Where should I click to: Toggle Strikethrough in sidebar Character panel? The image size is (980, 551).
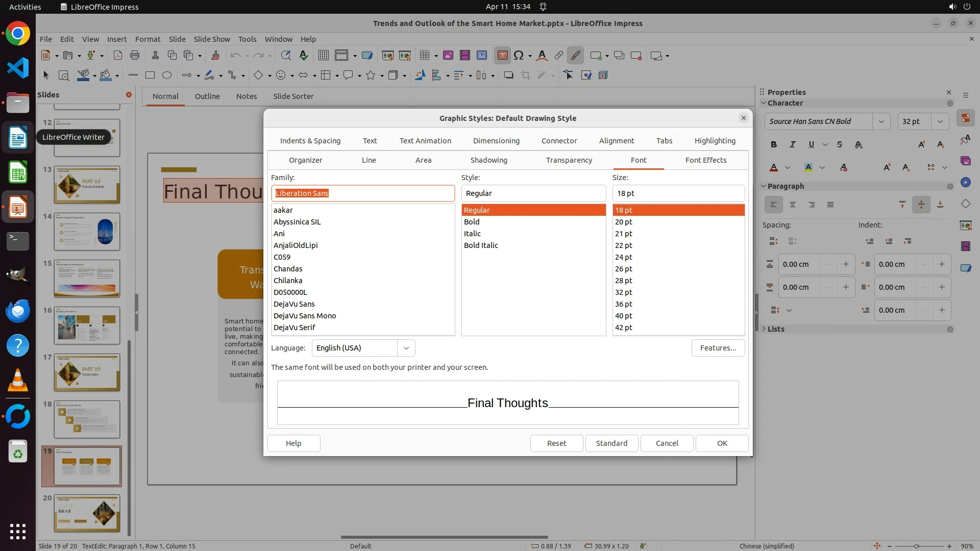840,144
